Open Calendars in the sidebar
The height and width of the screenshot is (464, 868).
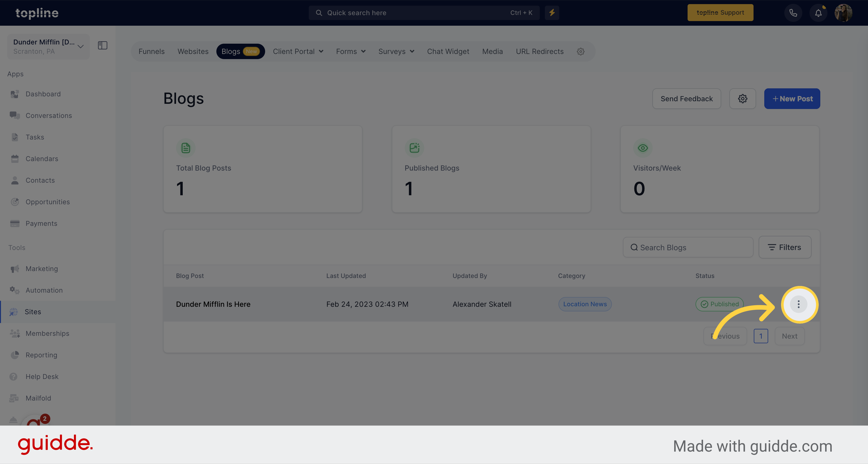click(x=42, y=159)
